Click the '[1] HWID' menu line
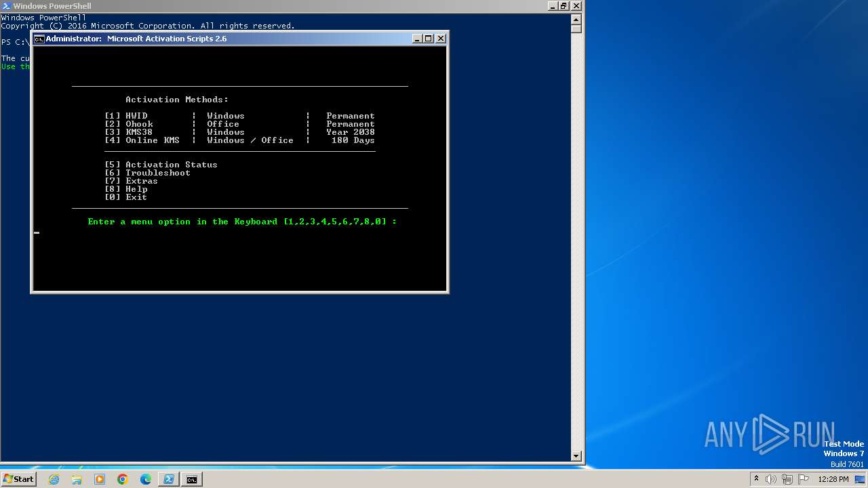The image size is (868, 488). coord(239,116)
